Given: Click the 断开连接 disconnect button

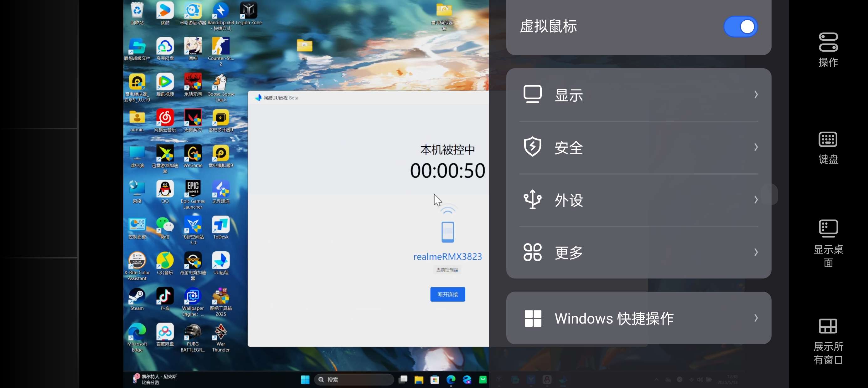Looking at the screenshot, I should tap(447, 294).
